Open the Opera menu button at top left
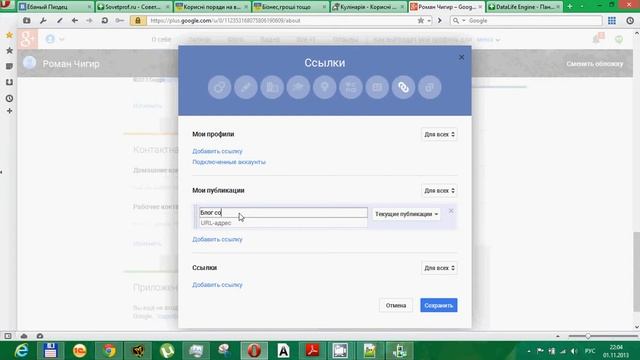640x360 pixels. click(x=6, y=5)
